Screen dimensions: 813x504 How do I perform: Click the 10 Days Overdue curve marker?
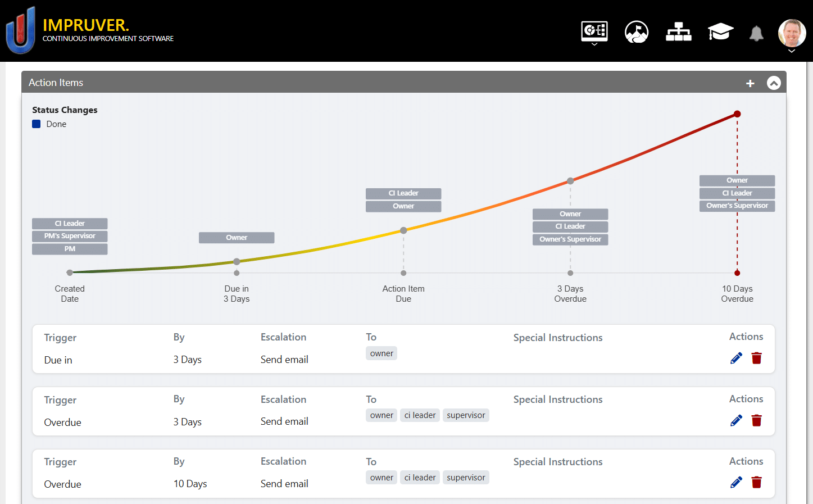click(737, 114)
